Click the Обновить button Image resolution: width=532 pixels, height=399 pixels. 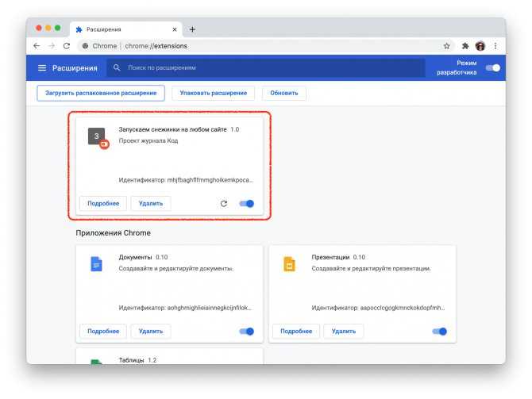pyautogui.click(x=284, y=93)
